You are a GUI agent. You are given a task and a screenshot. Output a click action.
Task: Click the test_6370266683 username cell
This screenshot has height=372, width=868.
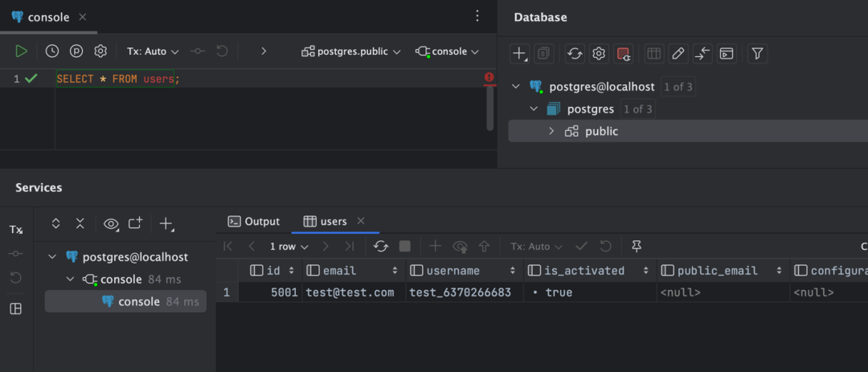(x=465, y=292)
